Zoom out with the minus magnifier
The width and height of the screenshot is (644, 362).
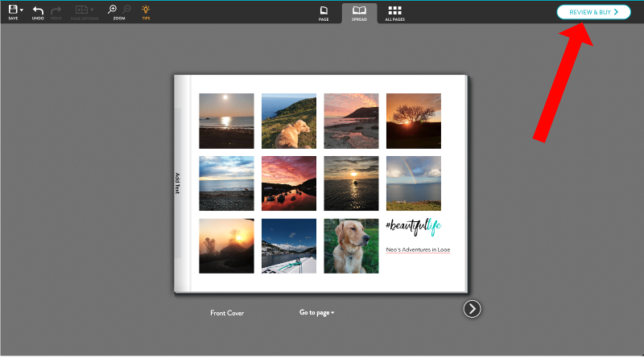(126, 10)
